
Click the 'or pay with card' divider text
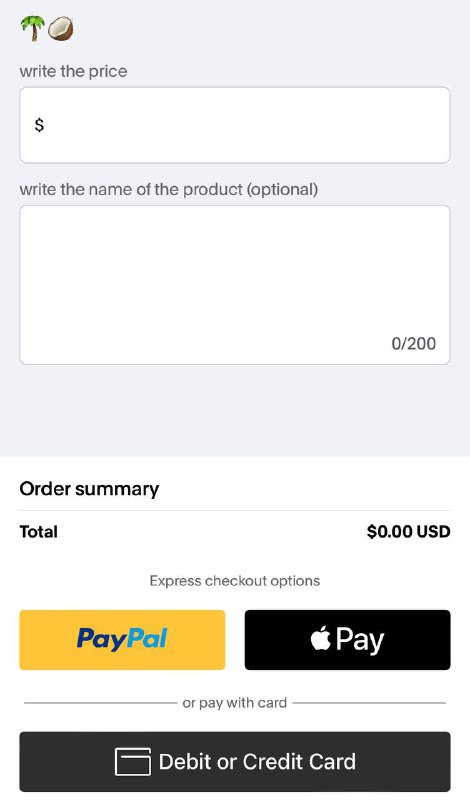click(x=235, y=703)
